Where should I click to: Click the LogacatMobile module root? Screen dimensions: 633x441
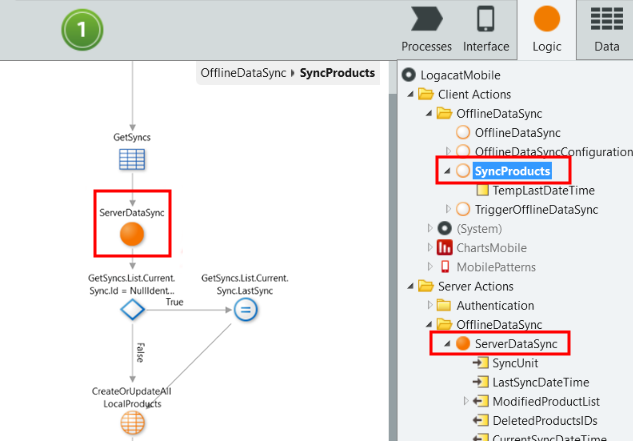tap(459, 75)
